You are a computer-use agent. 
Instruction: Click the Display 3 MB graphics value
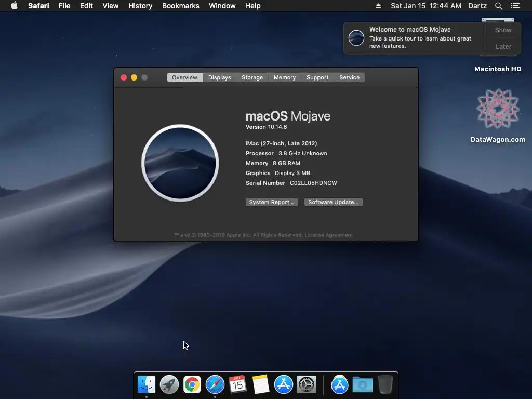pyautogui.click(x=292, y=173)
